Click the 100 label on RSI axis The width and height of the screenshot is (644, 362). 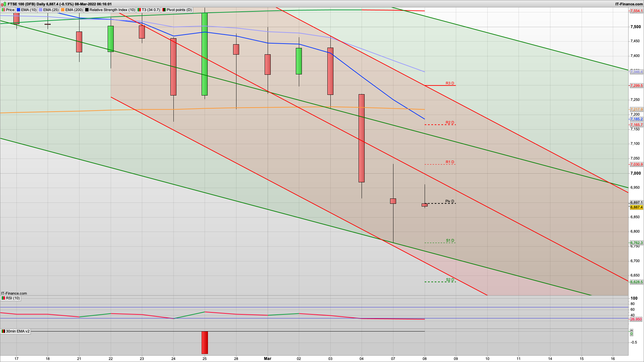[x=634, y=298]
